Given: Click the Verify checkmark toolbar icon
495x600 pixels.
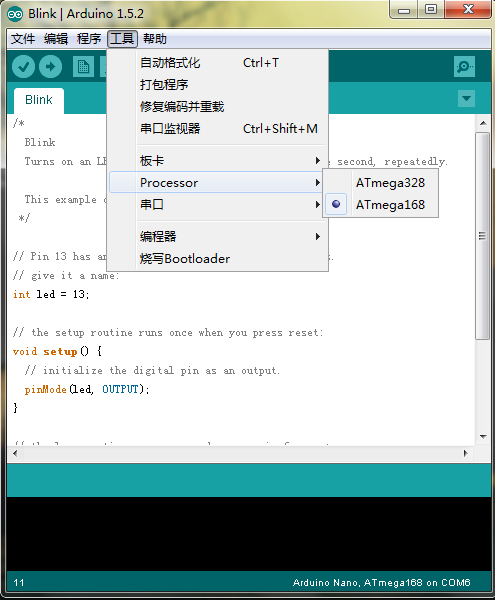Looking at the screenshot, I should coord(23,67).
